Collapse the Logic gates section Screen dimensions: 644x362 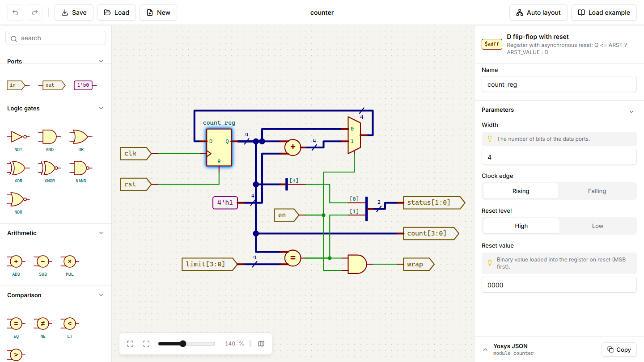click(101, 108)
